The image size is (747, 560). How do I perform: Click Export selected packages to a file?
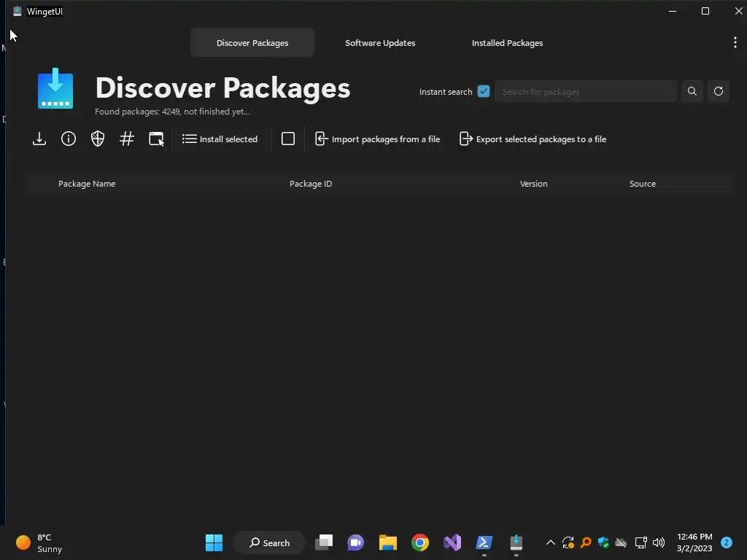533,139
